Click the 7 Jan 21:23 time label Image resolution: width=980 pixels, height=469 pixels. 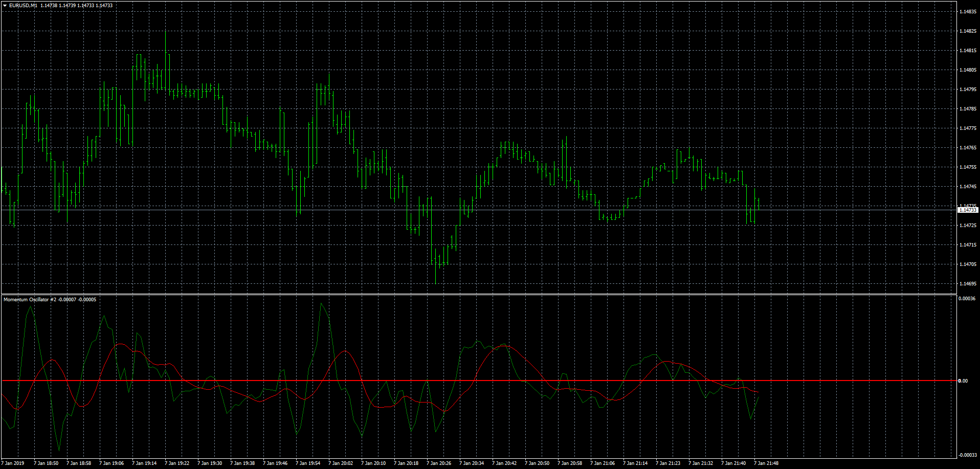click(x=668, y=463)
